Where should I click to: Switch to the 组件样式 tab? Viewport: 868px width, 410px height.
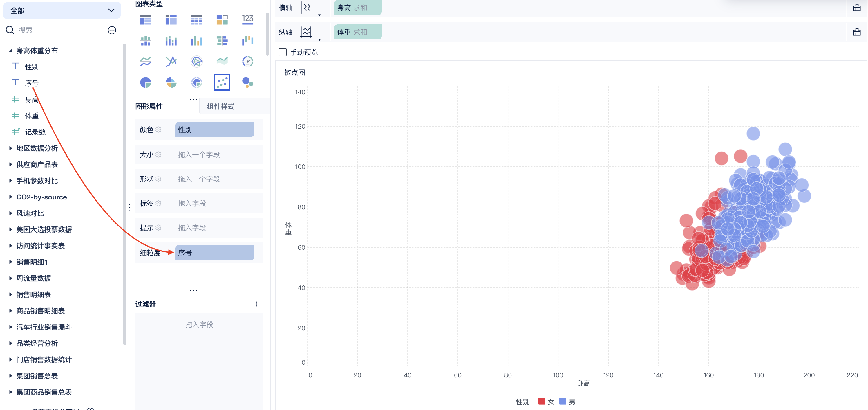(220, 107)
